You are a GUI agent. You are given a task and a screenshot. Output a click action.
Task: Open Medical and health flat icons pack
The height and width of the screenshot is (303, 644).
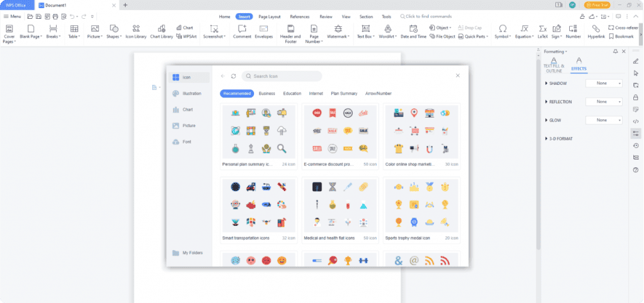pos(340,210)
